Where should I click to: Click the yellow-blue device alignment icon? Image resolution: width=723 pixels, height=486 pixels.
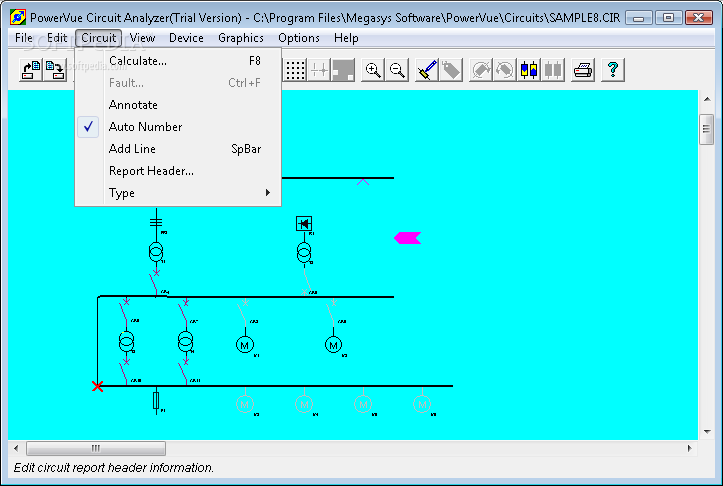(529, 70)
